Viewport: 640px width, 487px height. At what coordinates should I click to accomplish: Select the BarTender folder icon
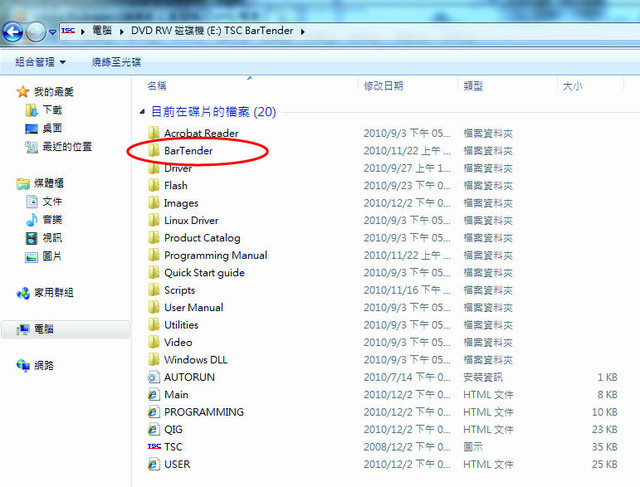pyautogui.click(x=154, y=150)
